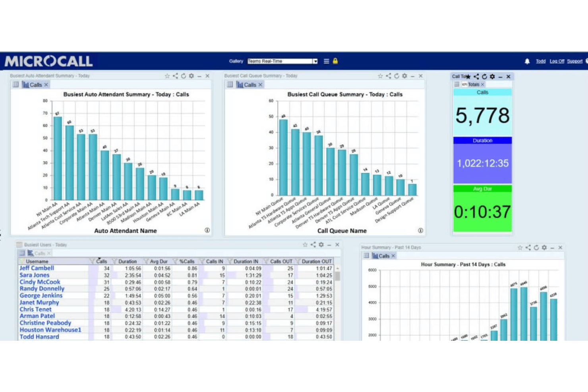Select Calls tab in Auto Attendant Summary panel
This screenshot has height=392, width=588.
pyautogui.click(x=32, y=85)
